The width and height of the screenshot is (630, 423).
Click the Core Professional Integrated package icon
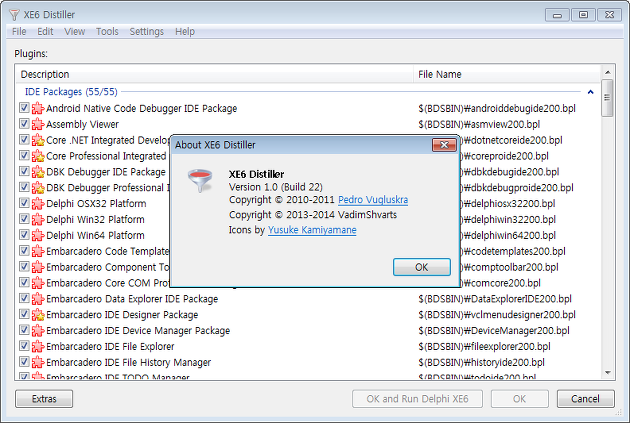click(38, 156)
